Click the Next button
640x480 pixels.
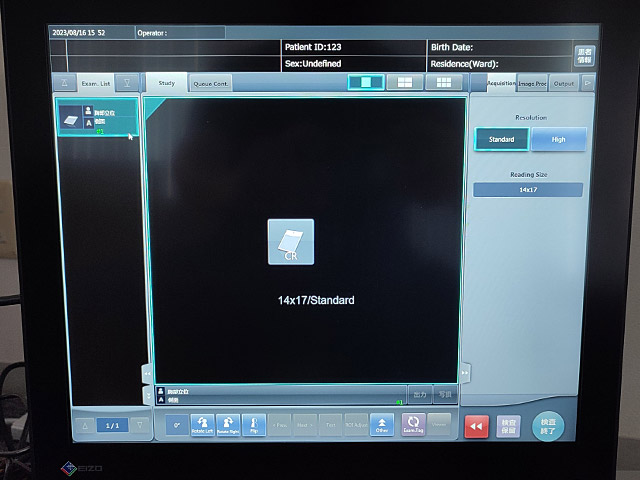click(x=305, y=425)
